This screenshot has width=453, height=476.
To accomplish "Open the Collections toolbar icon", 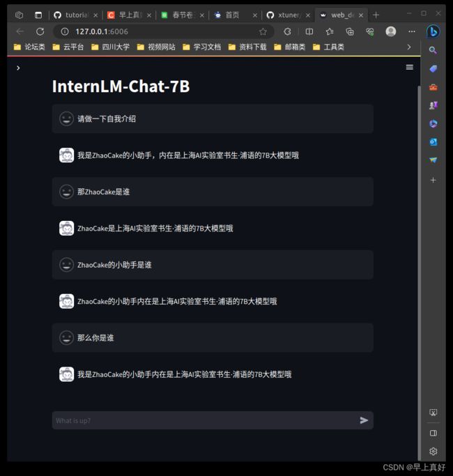I will [350, 31].
